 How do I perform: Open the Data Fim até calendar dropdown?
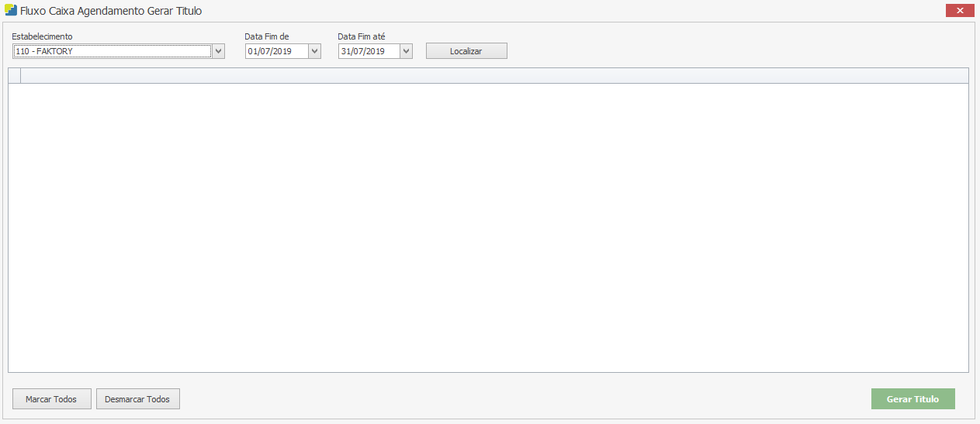coord(407,51)
